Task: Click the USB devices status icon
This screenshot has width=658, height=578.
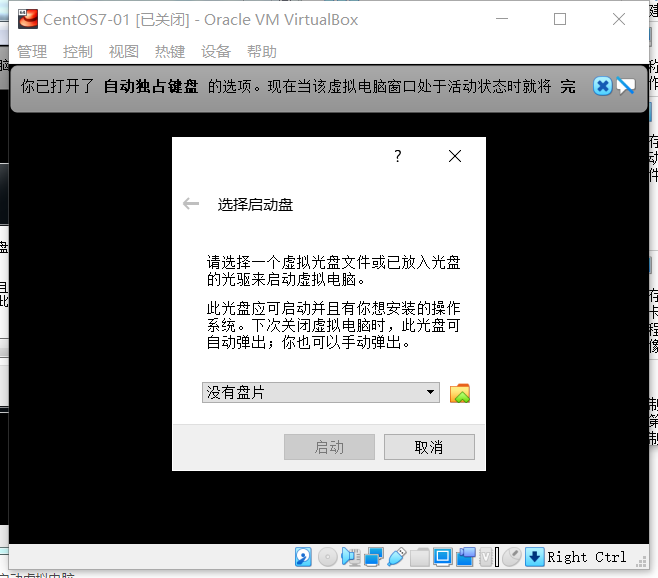Action: 397,557
